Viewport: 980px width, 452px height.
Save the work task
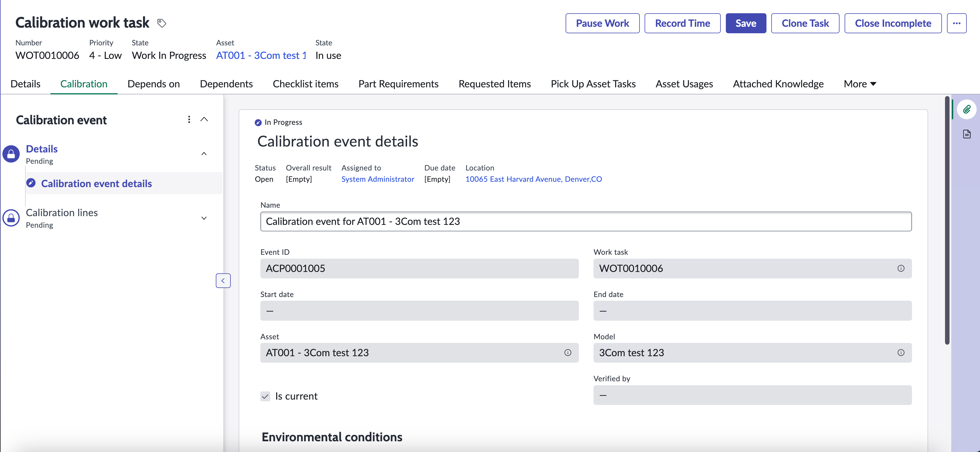click(746, 23)
